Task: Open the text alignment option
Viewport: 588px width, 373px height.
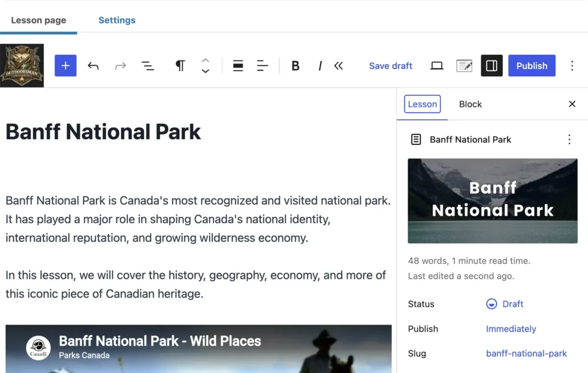Action: [263, 66]
